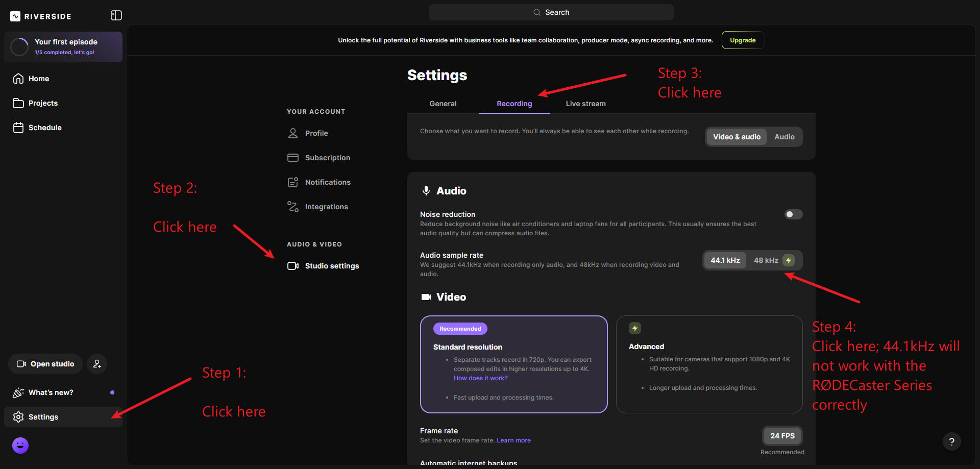Click the Settings page heading

pos(437,75)
